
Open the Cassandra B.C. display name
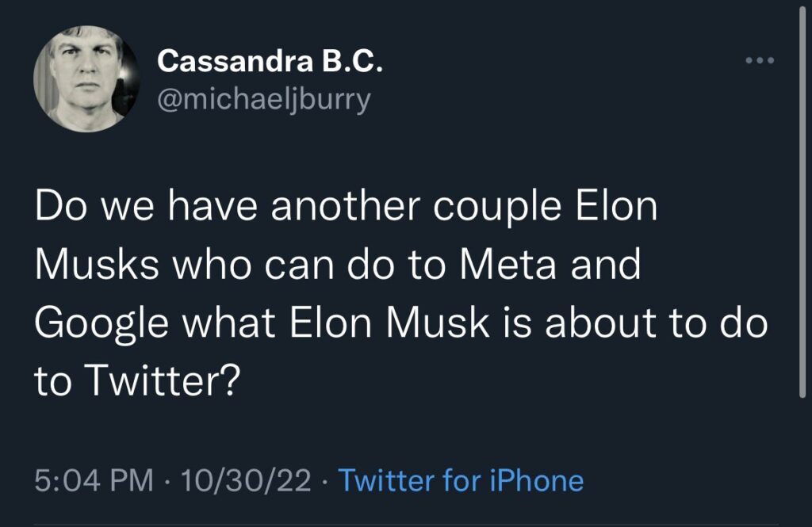pos(270,62)
